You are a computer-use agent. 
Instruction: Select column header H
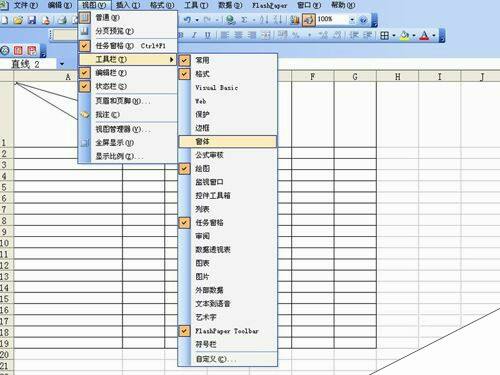[x=397, y=77]
